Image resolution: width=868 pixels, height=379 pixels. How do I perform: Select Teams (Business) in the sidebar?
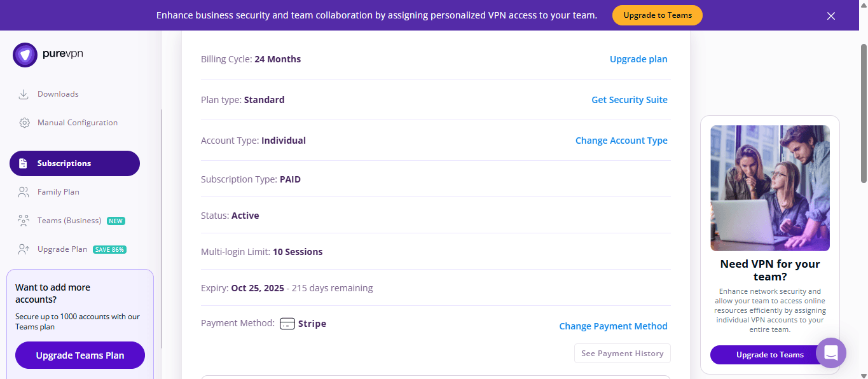69,221
